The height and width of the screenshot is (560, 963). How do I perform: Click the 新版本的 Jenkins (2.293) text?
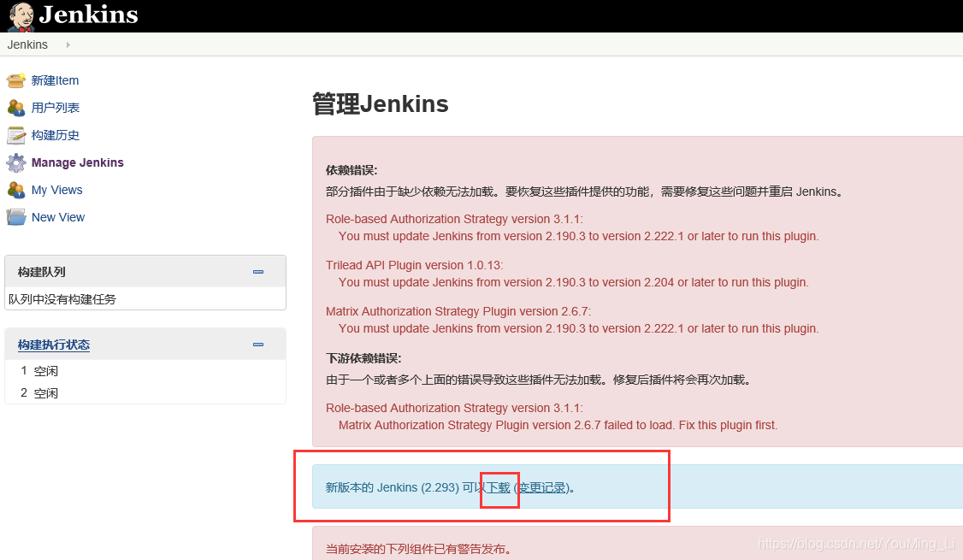pos(393,487)
